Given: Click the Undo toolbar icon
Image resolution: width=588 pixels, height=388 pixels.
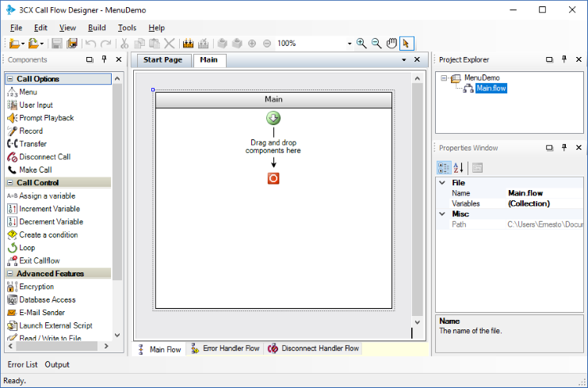Looking at the screenshot, I should [90, 44].
